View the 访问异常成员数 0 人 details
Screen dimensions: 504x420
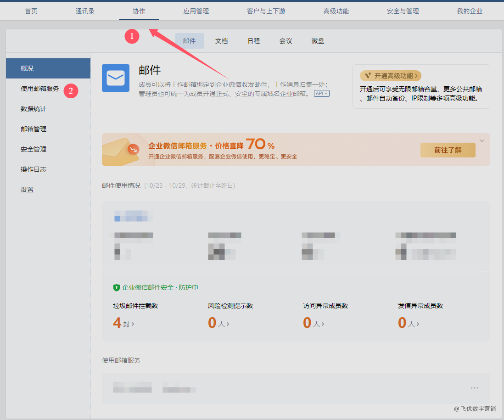pyautogui.click(x=314, y=323)
